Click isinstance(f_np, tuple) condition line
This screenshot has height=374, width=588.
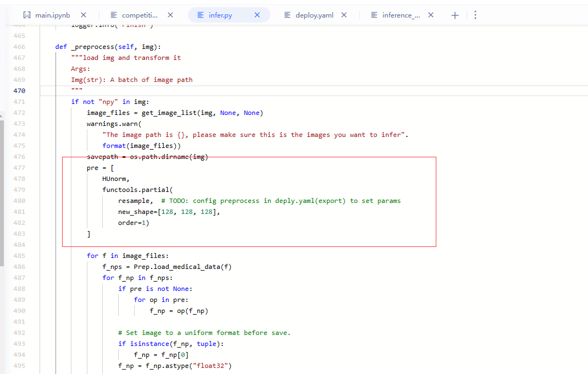(171, 344)
